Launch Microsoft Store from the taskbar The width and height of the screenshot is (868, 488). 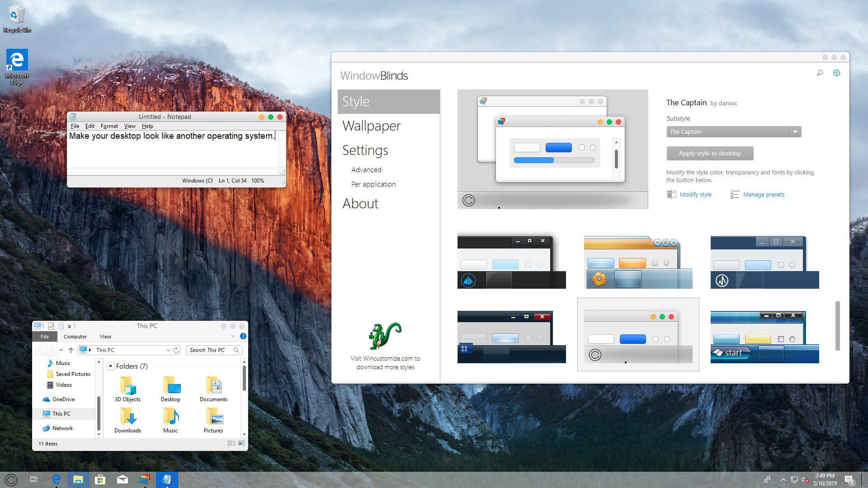click(x=100, y=479)
